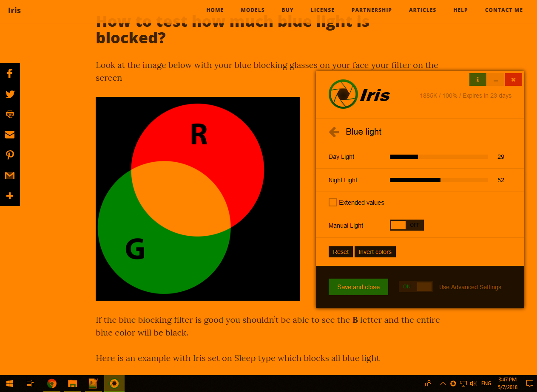This screenshot has height=392, width=537.
Task: Click the Iris tray icon
Action: coord(453,384)
